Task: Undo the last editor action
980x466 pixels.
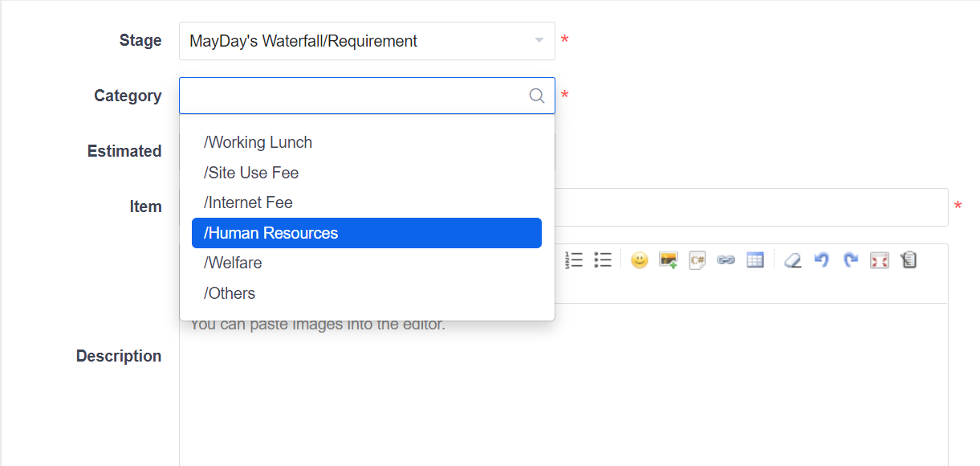Action: pos(821,260)
